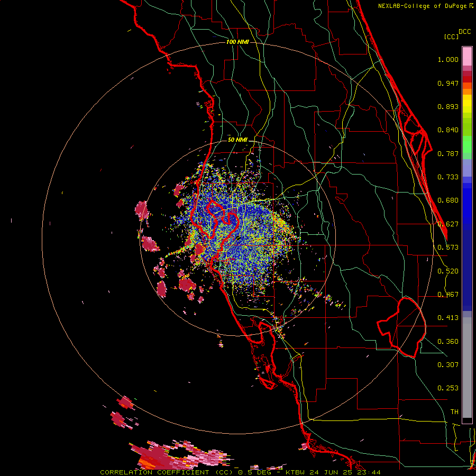Click the 0.733 scale value
476x476 pixels.
(448, 177)
